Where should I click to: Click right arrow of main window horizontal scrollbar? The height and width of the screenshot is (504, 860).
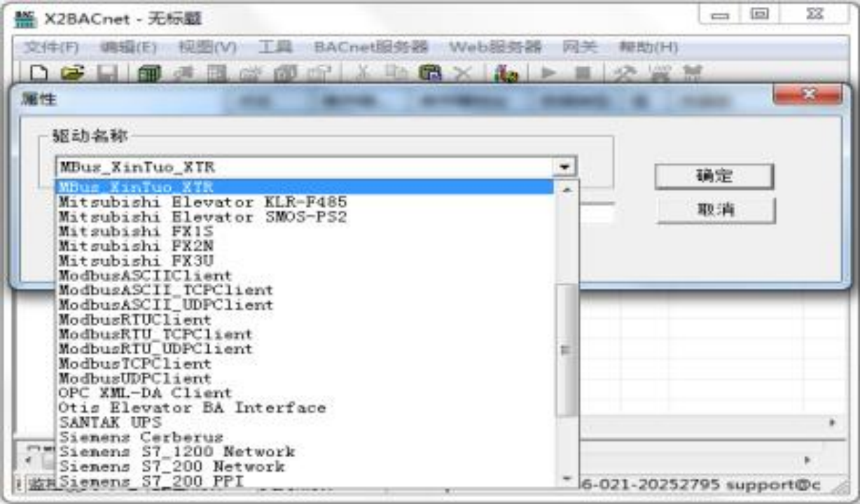pos(833,423)
